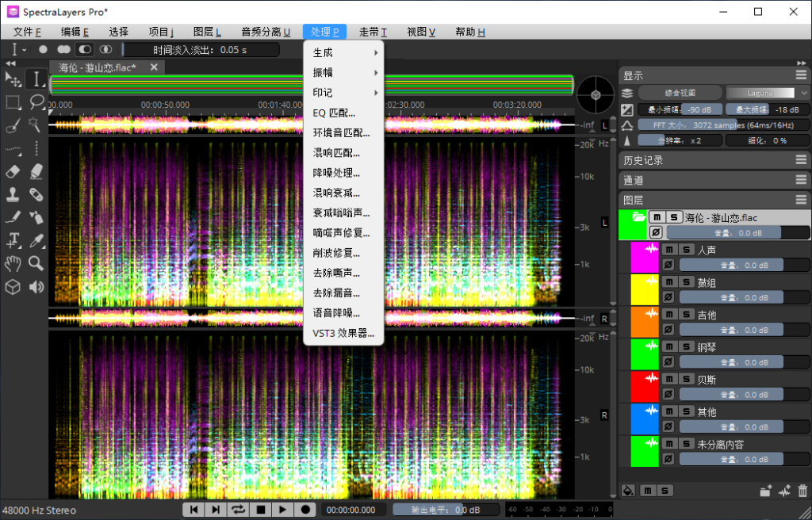Add a new layer group

(x=766, y=491)
